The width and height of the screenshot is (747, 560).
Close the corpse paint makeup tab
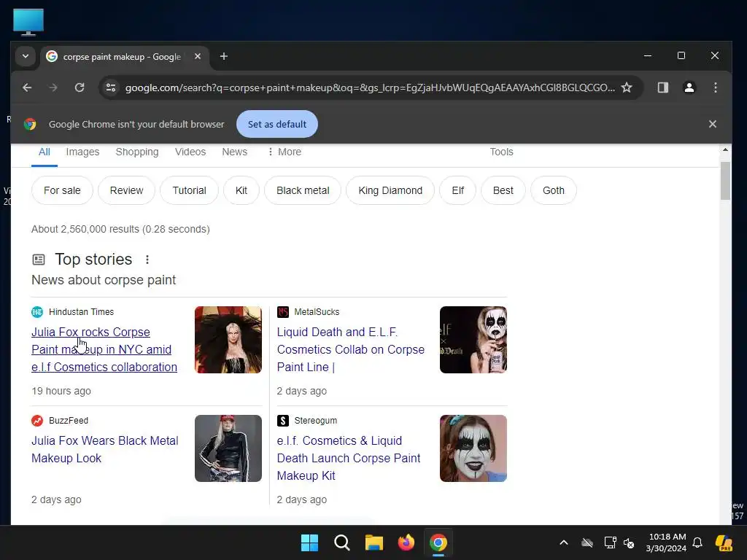coord(197,57)
